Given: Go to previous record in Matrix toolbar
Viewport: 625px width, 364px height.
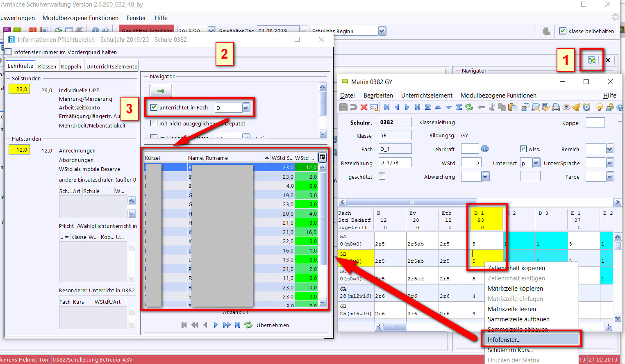Looking at the screenshot, I should (x=397, y=107).
